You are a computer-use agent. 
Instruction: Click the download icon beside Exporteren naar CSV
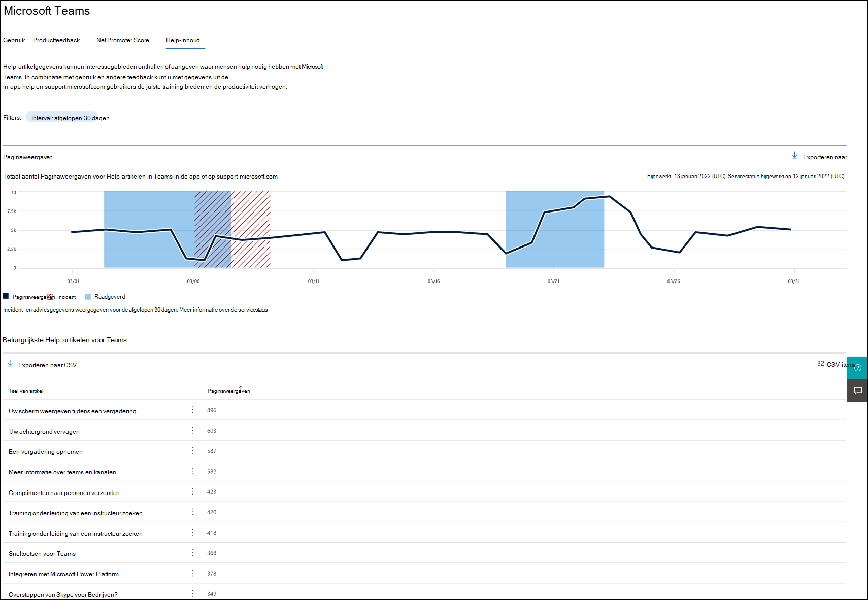point(10,364)
